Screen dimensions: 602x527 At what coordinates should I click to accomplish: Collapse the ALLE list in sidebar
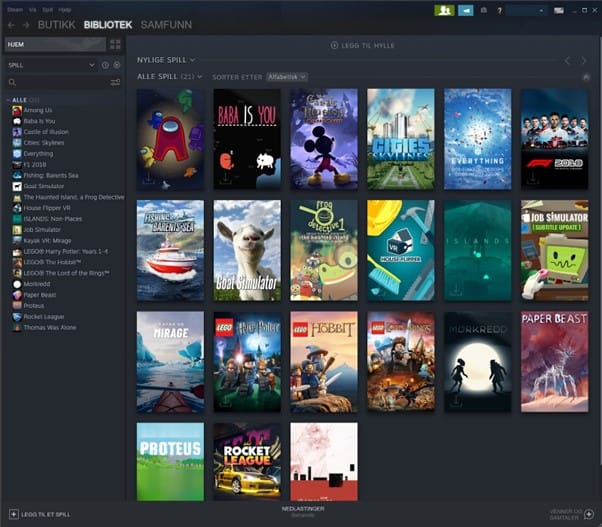(x=8, y=100)
